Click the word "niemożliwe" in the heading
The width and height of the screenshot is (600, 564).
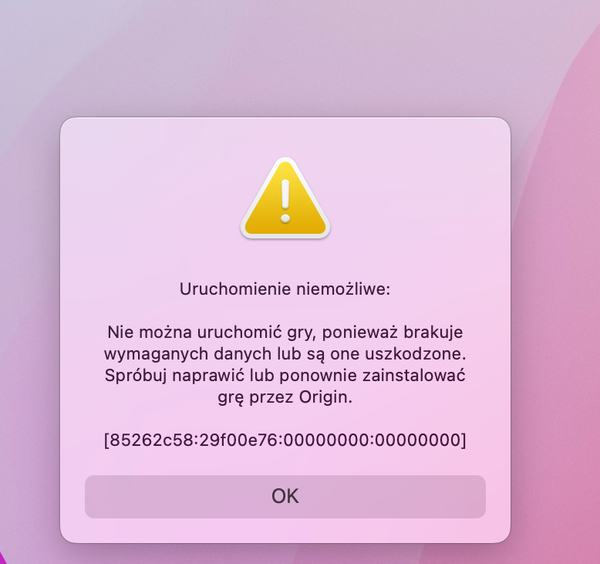(341, 289)
